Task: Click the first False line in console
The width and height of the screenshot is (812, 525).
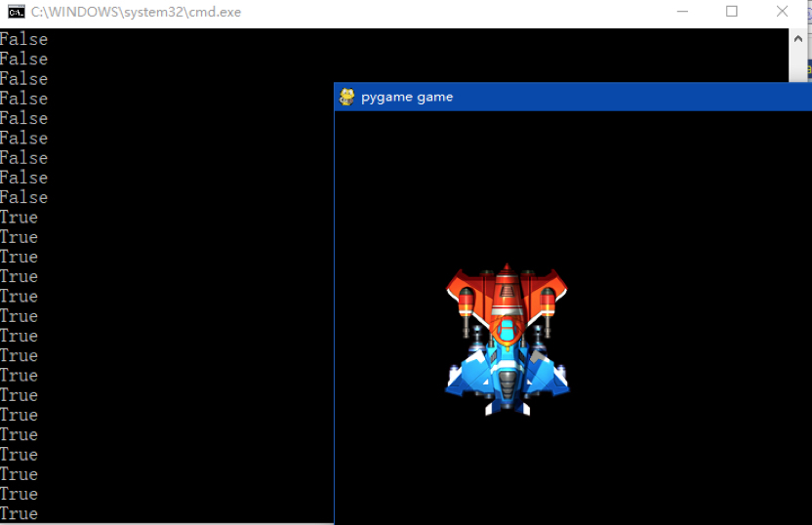Action: (x=23, y=39)
